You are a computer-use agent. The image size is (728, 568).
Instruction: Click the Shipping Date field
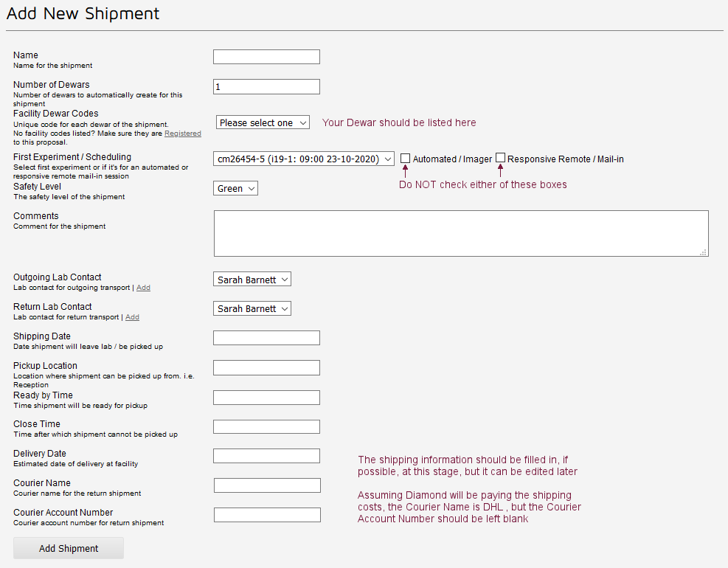(x=266, y=337)
